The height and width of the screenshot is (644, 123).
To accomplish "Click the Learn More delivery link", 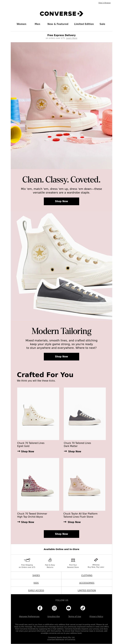I will [72, 38].
